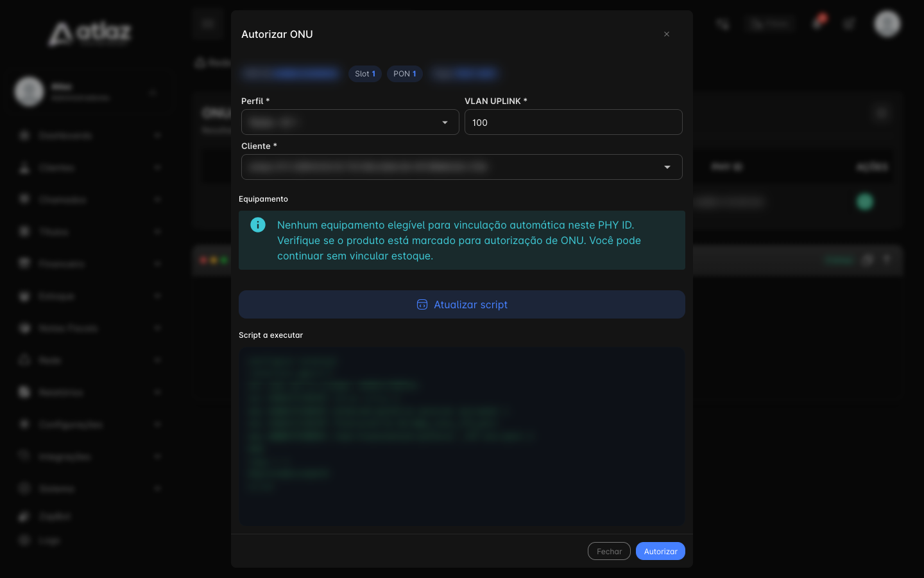Image resolution: width=924 pixels, height=578 pixels.
Task: Select the Slot 1 chip
Action: pos(365,74)
